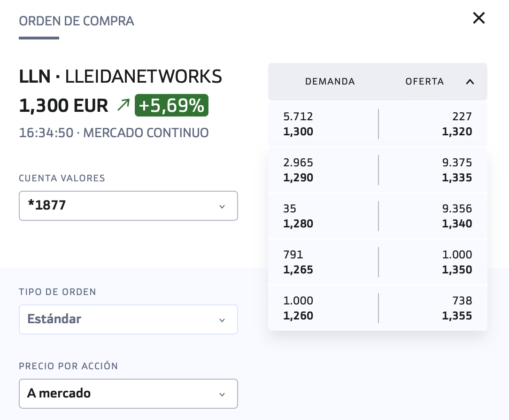Screen dimensions: 509x420
Task: Collapse the Demanda/Oferta order book chevron
Action: [x=470, y=82]
